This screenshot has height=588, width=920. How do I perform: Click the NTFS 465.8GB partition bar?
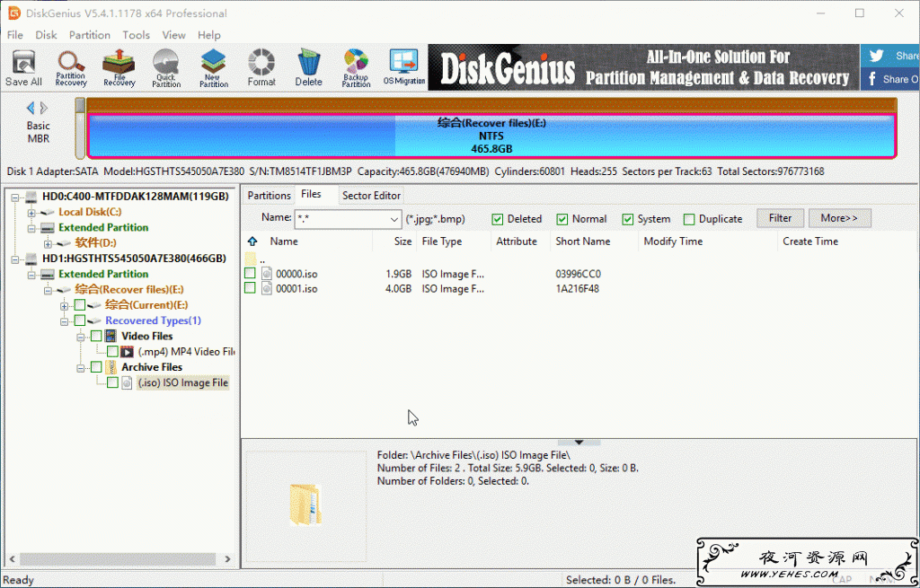tap(491, 136)
